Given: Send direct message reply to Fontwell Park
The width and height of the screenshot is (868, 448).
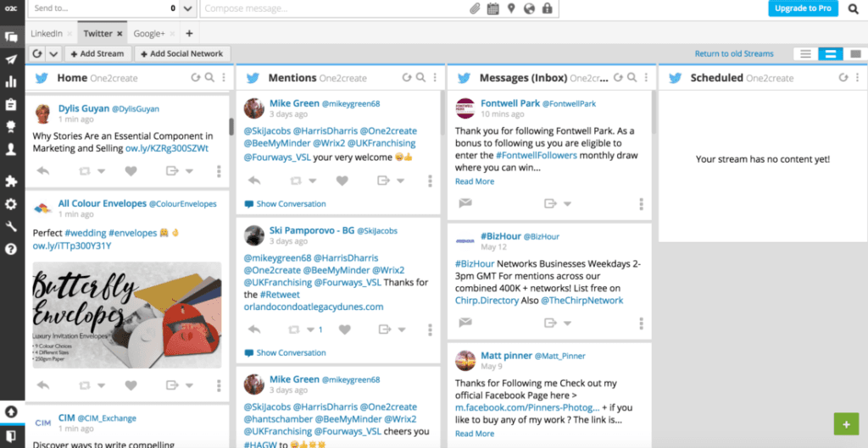Looking at the screenshot, I should (x=465, y=203).
